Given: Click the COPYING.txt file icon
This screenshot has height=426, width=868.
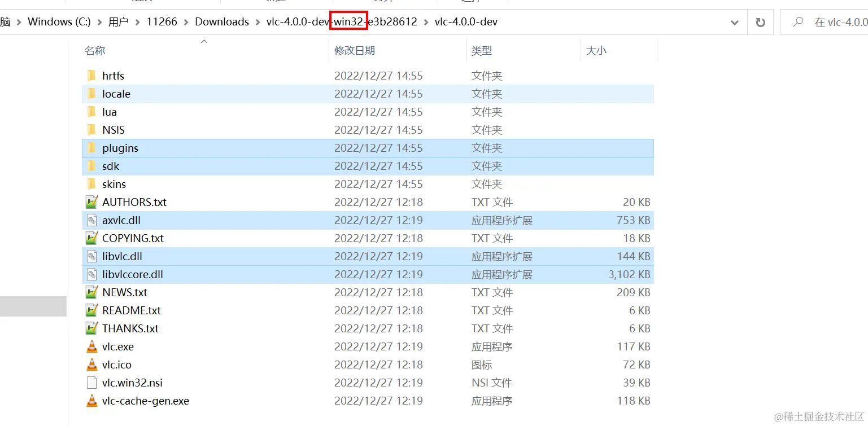Looking at the screenshot, I should [x=91, y=238].
